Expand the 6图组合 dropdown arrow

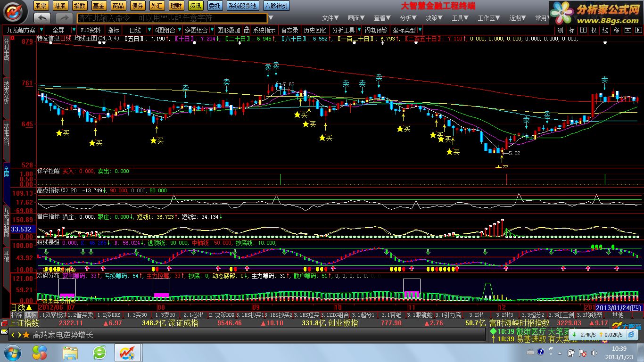pos(179,30)
